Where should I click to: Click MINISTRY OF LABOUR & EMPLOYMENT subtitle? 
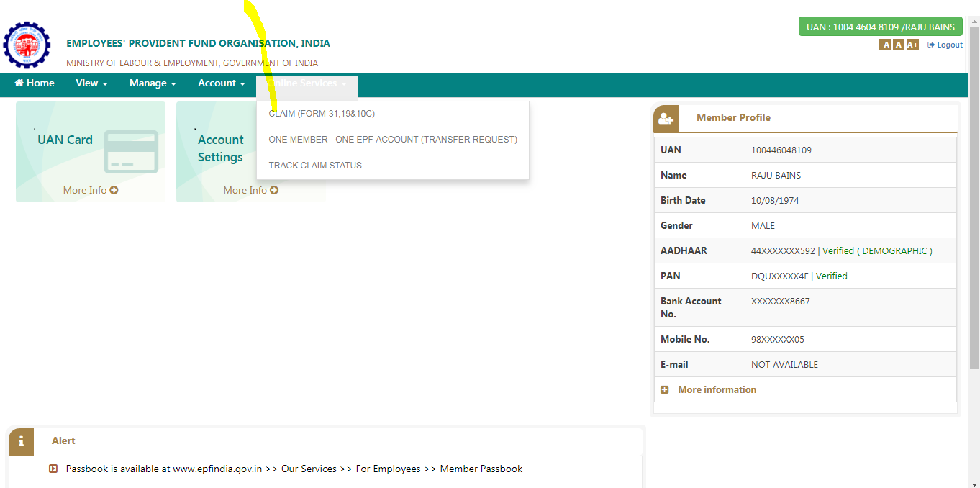(x=192, y=63)
